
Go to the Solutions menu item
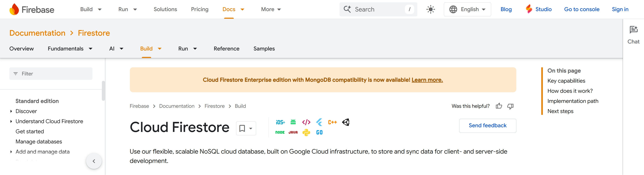click(165, 9)
